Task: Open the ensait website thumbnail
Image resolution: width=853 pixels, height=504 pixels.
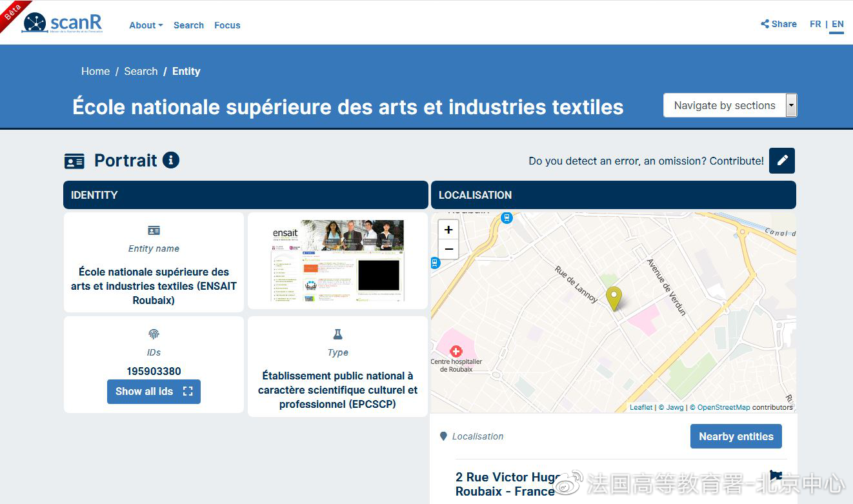Action: 337,261
